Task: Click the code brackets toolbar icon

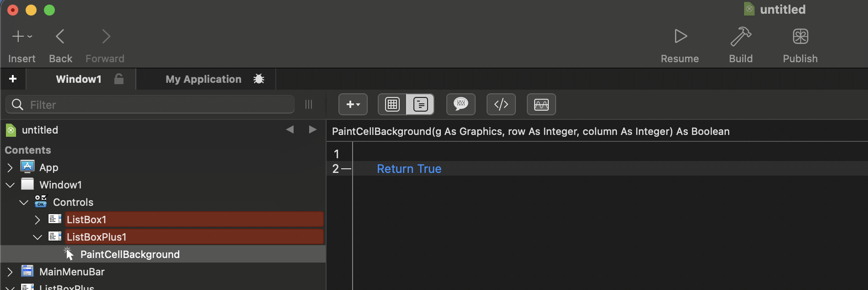Action: pos(501,104)
